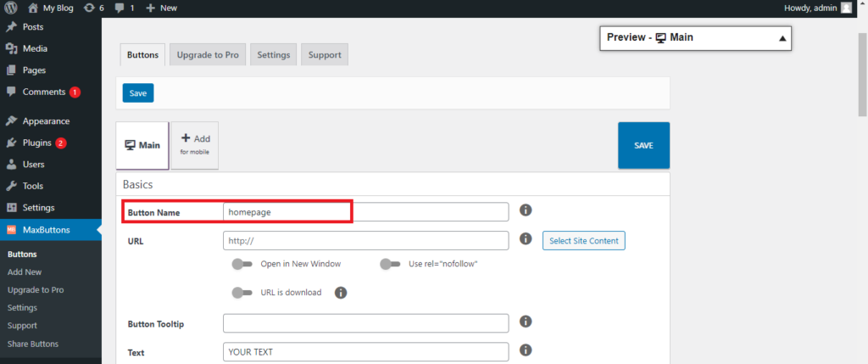Click the Appearance brush icon

tap(11, 120)
